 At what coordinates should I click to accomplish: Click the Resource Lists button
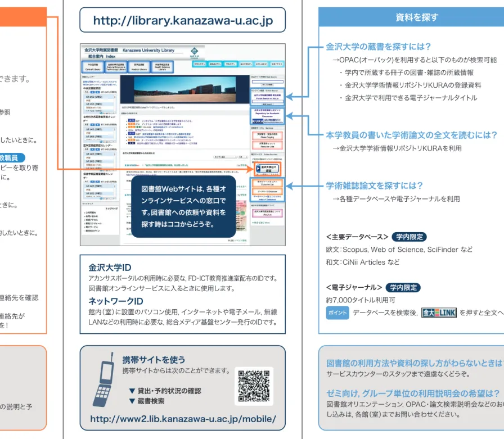(x=267, y=145)
